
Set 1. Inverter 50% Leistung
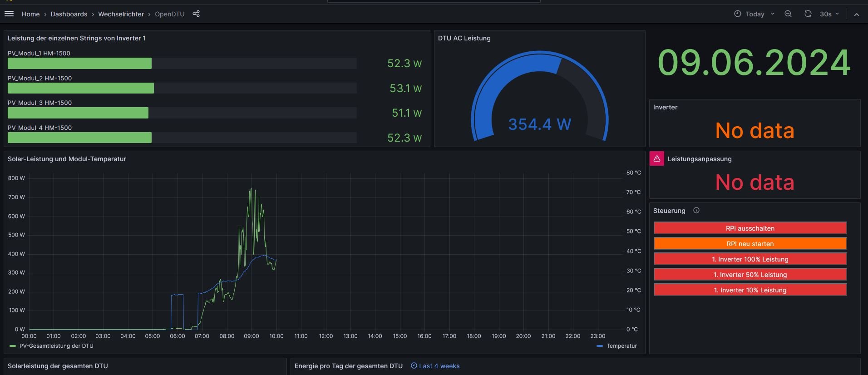coord(750,274)
